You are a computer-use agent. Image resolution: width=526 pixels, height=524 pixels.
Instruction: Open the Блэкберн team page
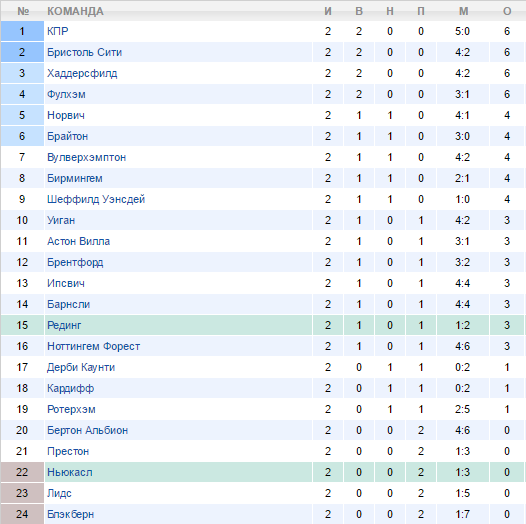(x=70, y=514)
